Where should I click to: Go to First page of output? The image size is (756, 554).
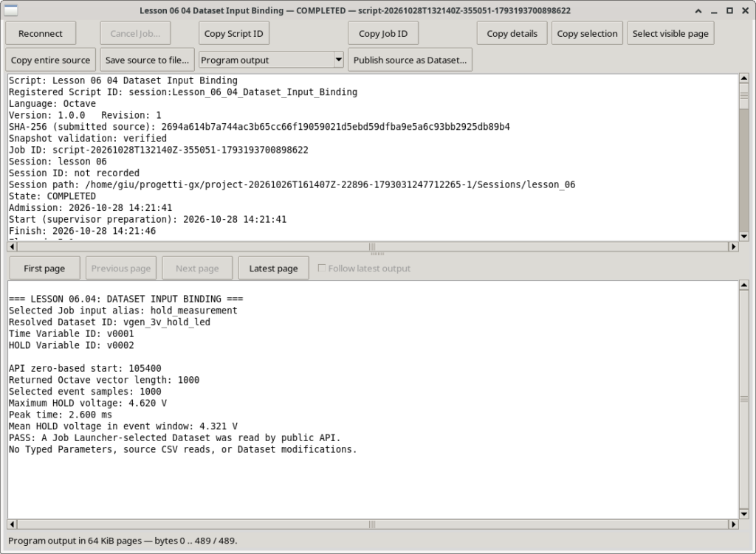[44, 269]
